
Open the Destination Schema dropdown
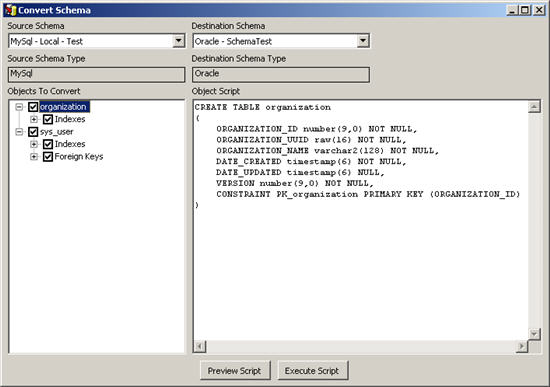363,41
